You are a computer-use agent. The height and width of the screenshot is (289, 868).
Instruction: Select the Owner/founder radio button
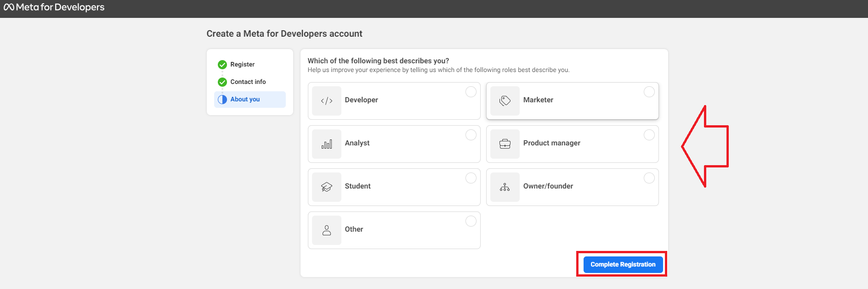point(649,178)
